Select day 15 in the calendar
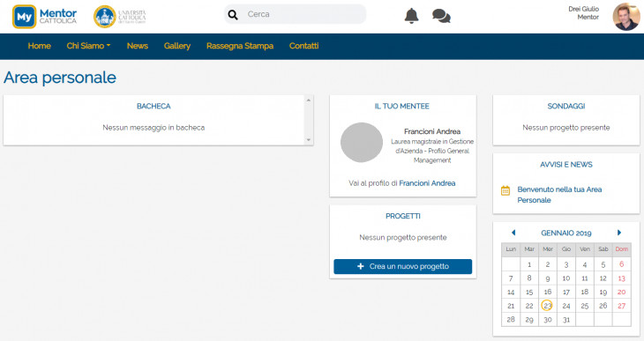 (529, 292)
